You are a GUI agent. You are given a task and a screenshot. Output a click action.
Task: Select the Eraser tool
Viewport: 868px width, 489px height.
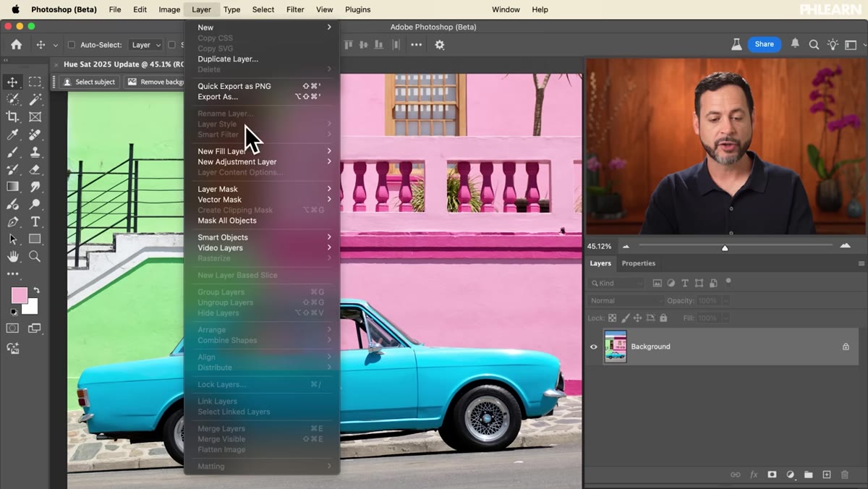click(35, 169)
